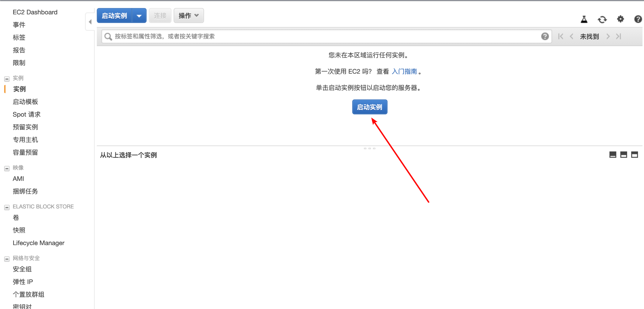
Task: Navigate to first page using pagination
Action: point(561,36)
